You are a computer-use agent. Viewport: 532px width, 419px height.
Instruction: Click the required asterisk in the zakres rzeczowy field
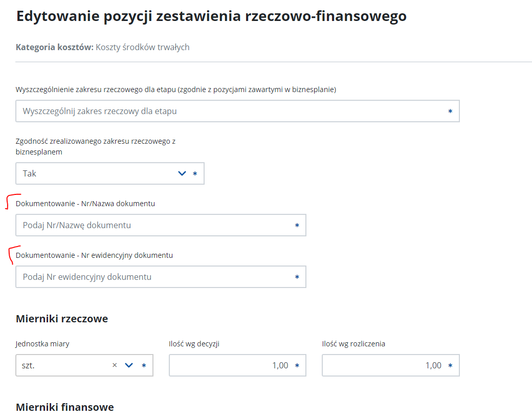pyautogui.click(x=450, y=111)
